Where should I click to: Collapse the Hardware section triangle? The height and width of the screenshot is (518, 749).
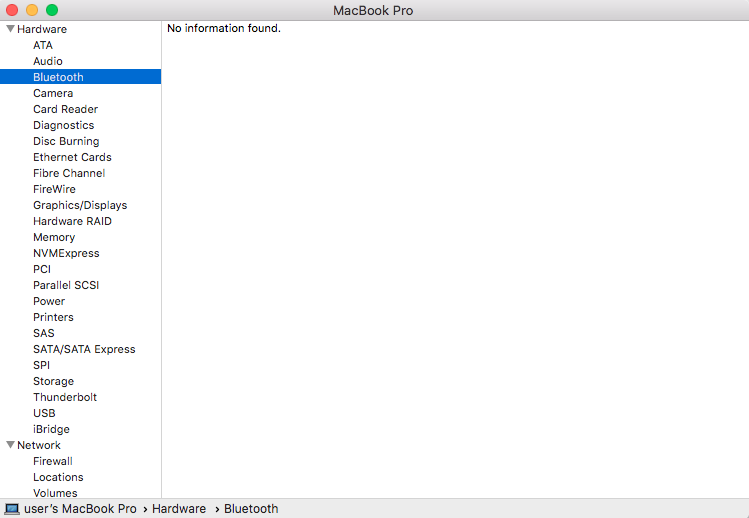(10, 29)
